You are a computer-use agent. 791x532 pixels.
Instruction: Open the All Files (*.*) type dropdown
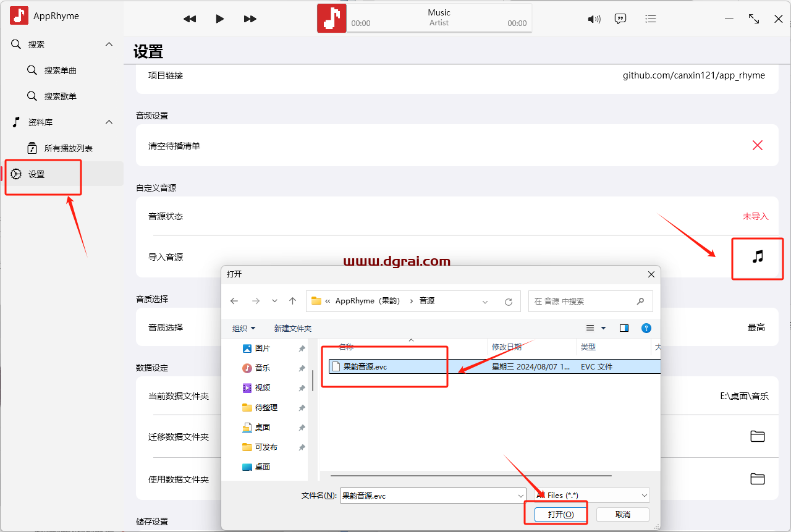coord(592,496)
